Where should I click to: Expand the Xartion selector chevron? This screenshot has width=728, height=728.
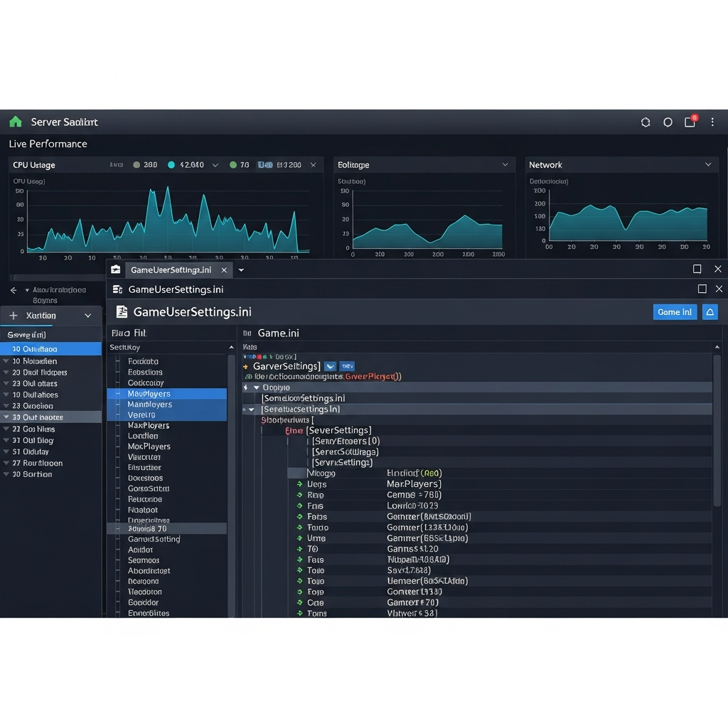88,315
